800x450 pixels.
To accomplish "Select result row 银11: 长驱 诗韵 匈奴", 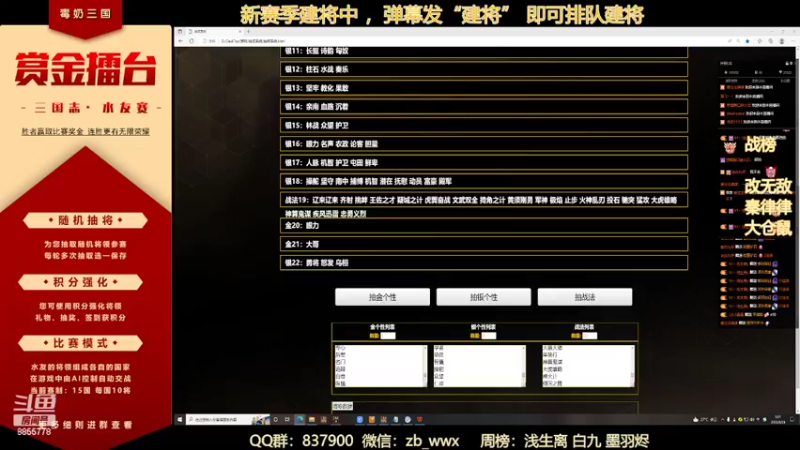I will [x=484, y=51].
